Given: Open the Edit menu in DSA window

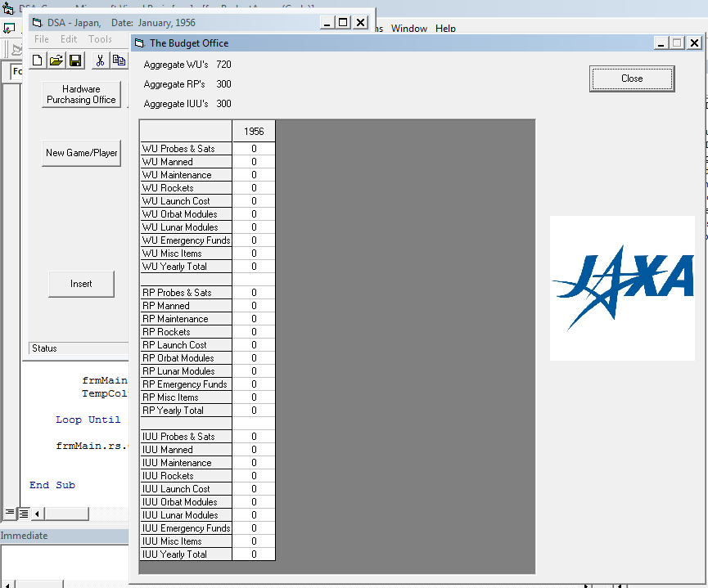Looking at the screenshot, I should click(69, 39).
